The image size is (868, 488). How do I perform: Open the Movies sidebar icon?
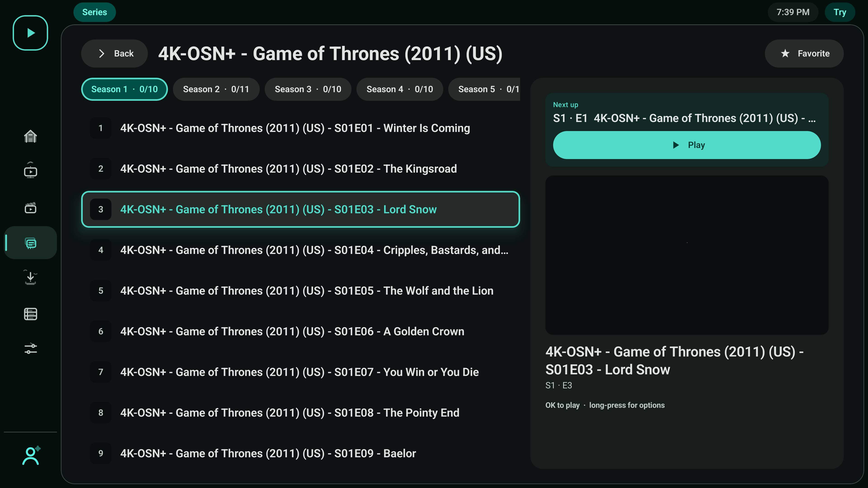click(30, 208)
